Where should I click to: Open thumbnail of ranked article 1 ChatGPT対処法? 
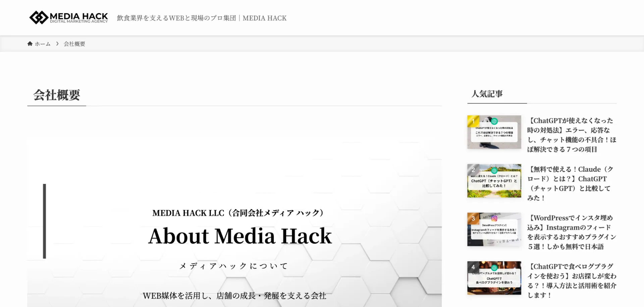(494, 132)
